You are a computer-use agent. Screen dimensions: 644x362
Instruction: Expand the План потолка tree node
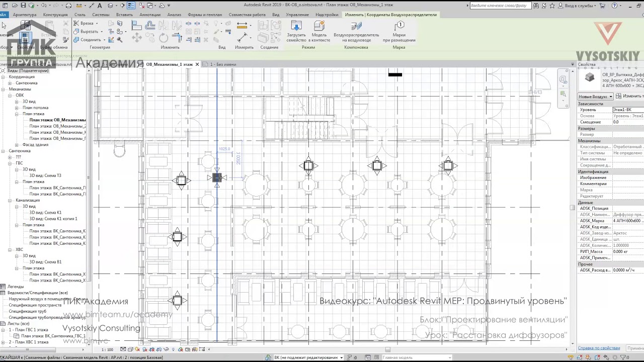pos(17,108)
